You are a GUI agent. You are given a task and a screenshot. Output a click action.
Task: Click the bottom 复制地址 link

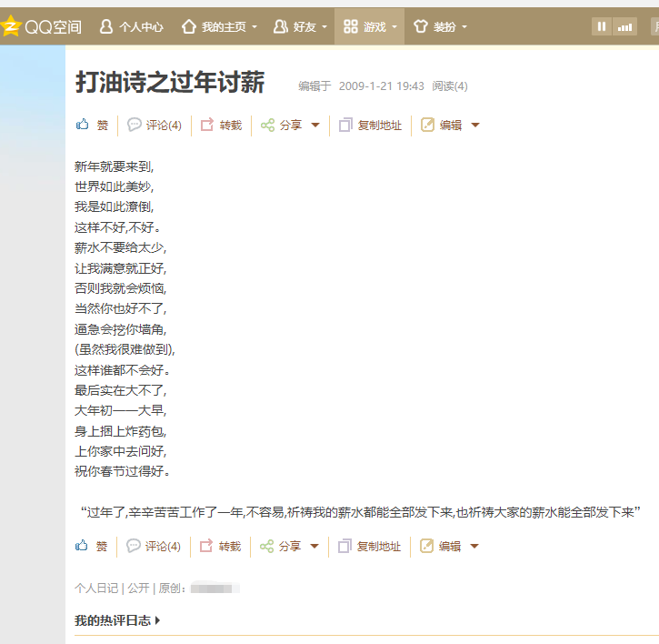coord(378,546)
